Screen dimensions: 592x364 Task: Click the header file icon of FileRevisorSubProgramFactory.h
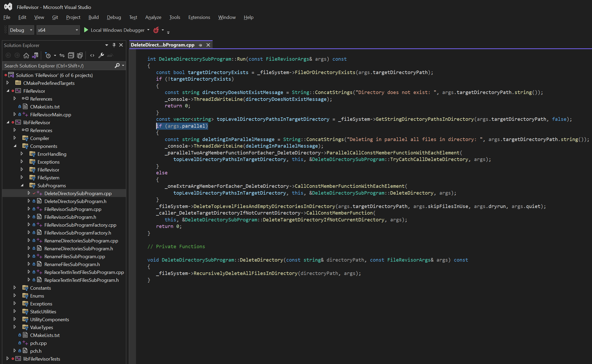39,233
